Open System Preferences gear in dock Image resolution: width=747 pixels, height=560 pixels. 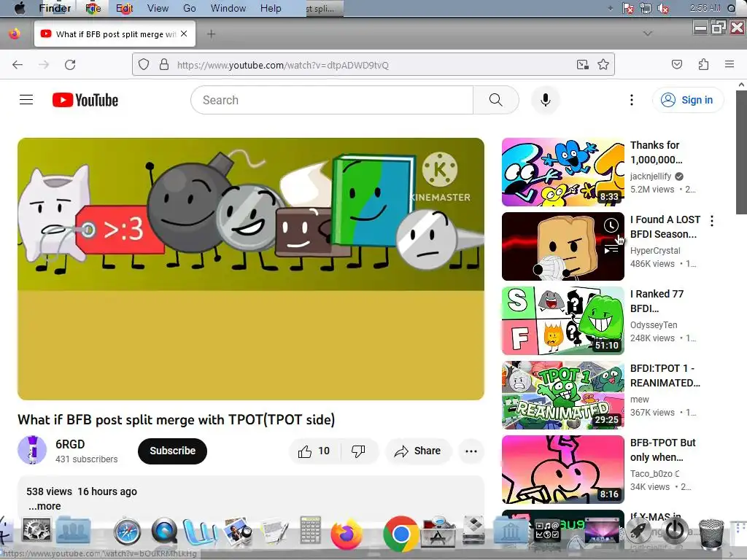[36, 530]
